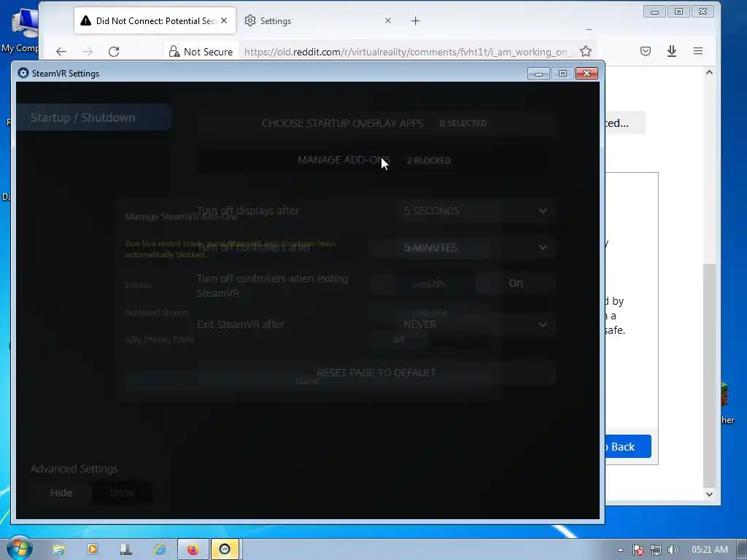
Task: Open My Computer desktop icon
Action: pos(23,31)
